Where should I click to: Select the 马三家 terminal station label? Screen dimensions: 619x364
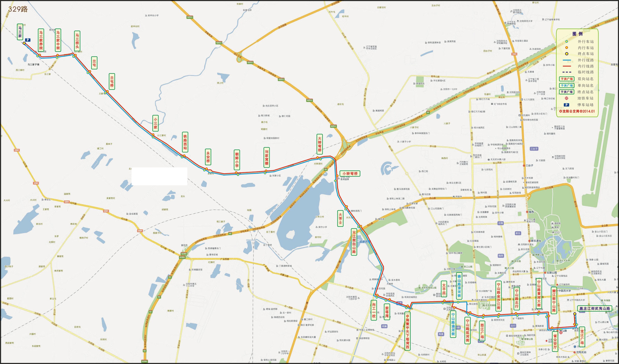20,32
